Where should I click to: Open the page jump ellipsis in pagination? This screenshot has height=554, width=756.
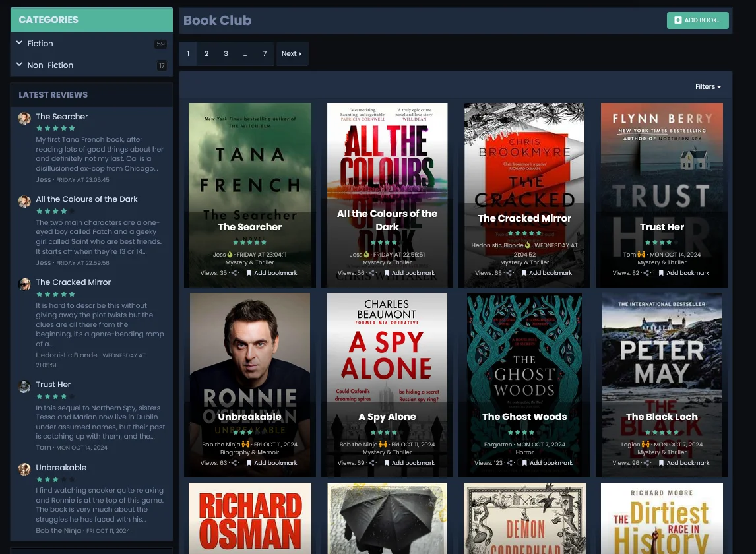pyautogui.click(x=245, y=53)
